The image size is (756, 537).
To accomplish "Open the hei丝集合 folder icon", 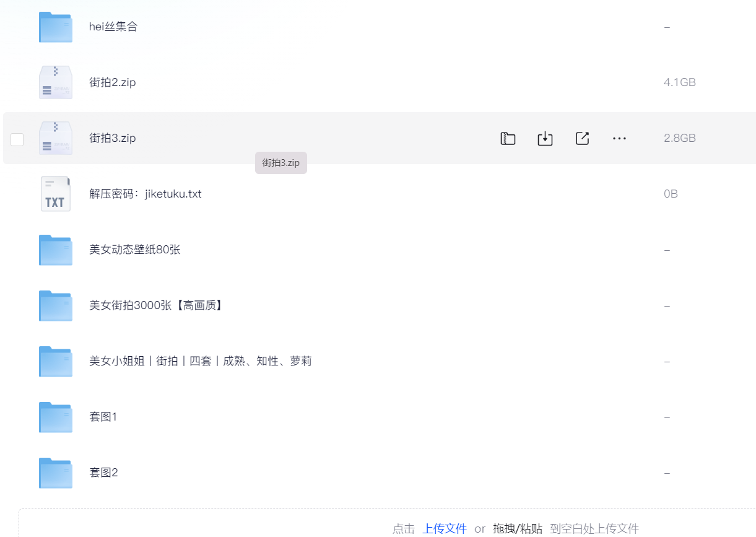I will click(x=56, y=27).
